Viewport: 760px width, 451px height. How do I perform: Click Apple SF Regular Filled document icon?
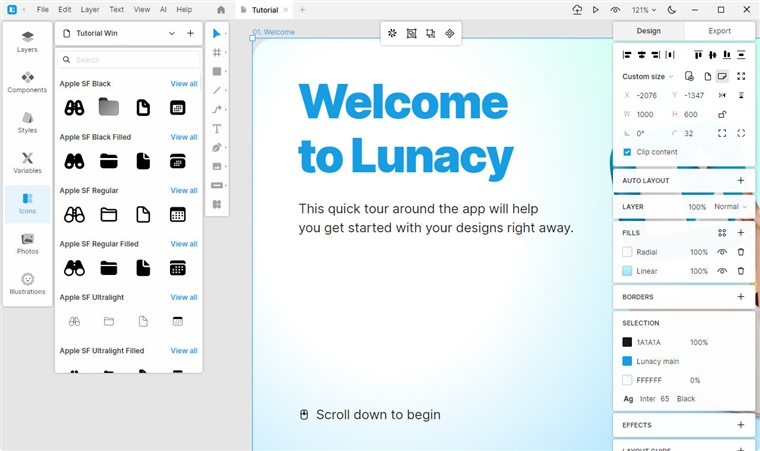[143, 268]
